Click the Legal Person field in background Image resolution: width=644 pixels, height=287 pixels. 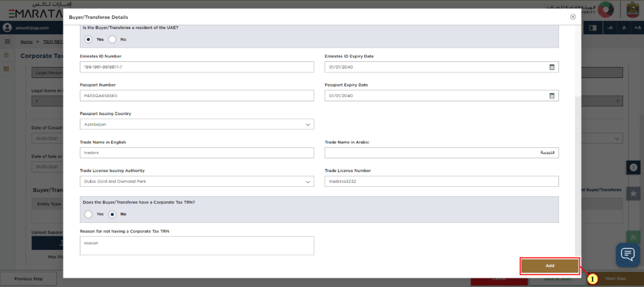[x=47, y=73]
